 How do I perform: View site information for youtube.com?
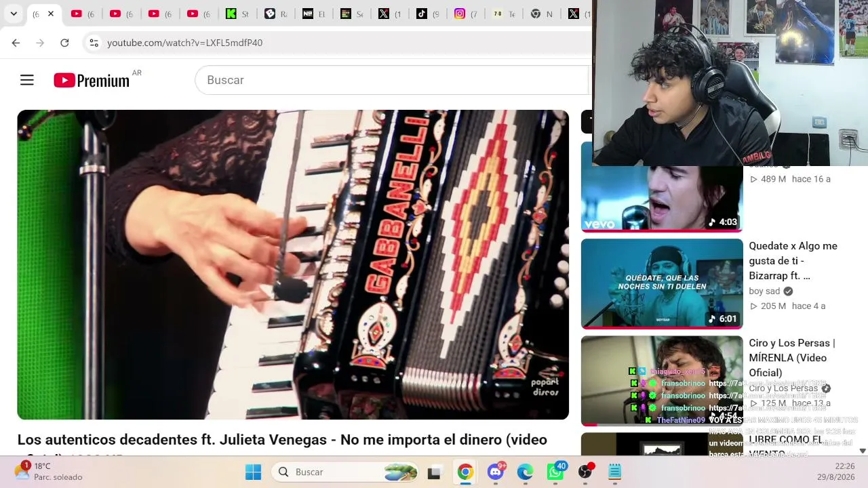click(94, 43)
